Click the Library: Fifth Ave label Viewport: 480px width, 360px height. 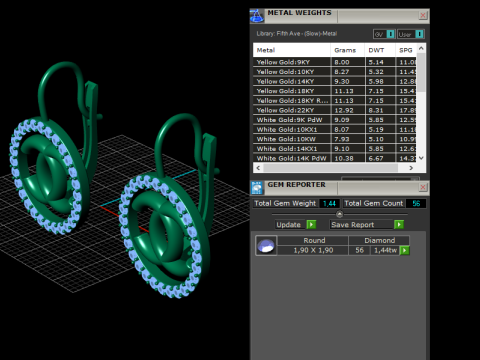click(x=297, y=34)
